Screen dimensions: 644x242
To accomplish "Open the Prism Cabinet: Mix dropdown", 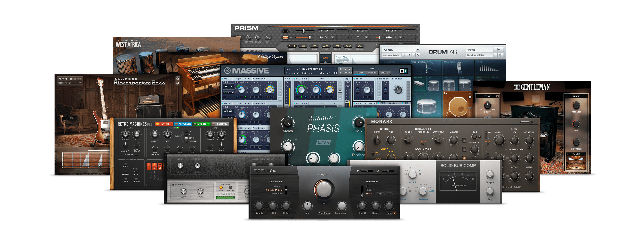I will [x=394, y=37].
